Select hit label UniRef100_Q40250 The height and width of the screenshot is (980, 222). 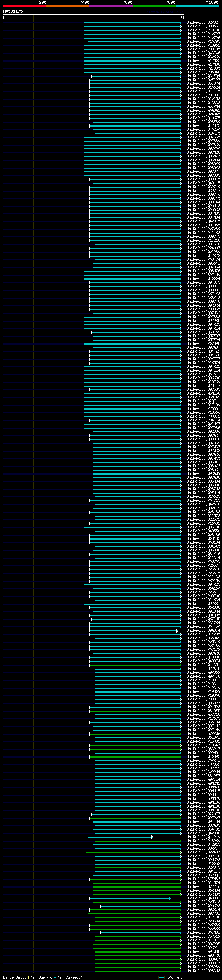[x=203, y=129]
